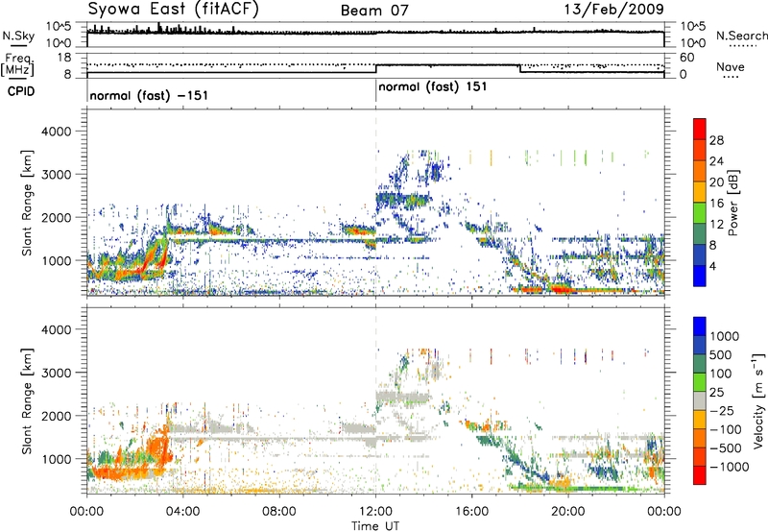Image resolution: width=768 pixels, height=532 pixels.
Task: Click the "18" tick on the frequency axis
Action: pos(63,58)
